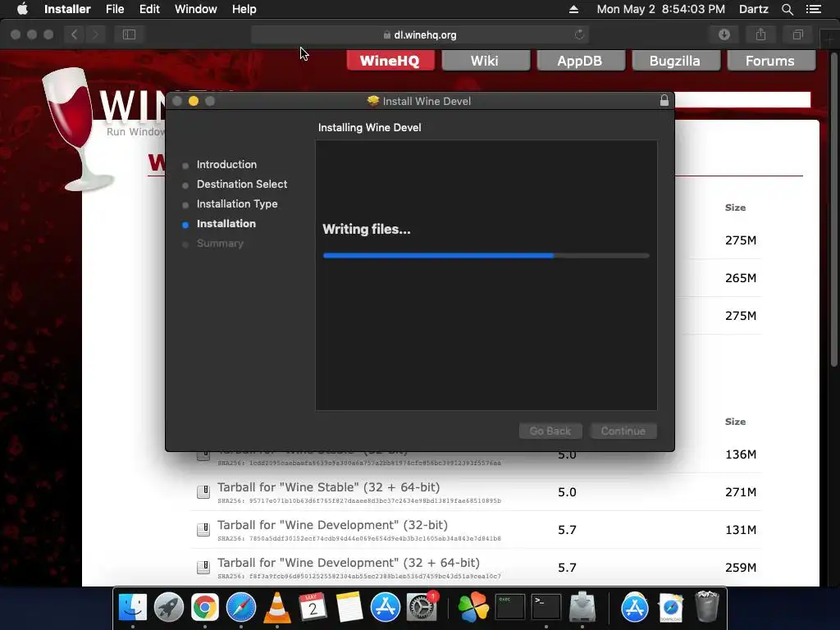Open the Installer menu
840x630 pixels.
(67, 9)
